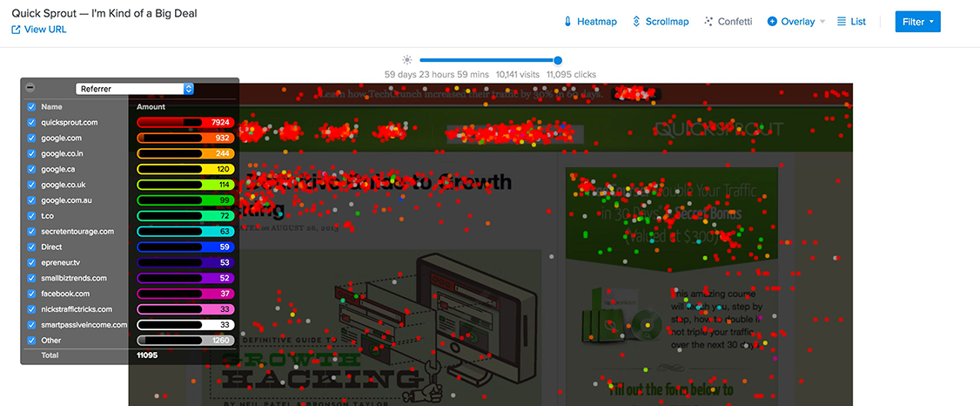The image size is (980, 406).
Task: Click the gray Other 1260 bar
Action: (x=185, y=341)
